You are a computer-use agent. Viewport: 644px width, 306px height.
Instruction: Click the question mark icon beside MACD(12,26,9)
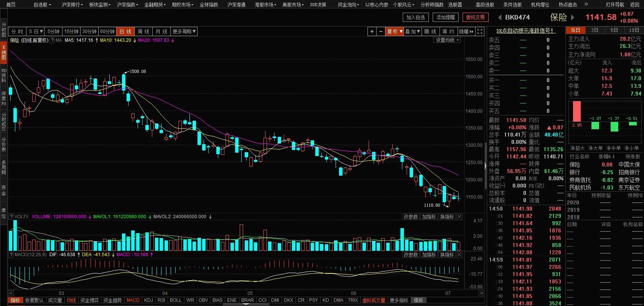(11, 255)
